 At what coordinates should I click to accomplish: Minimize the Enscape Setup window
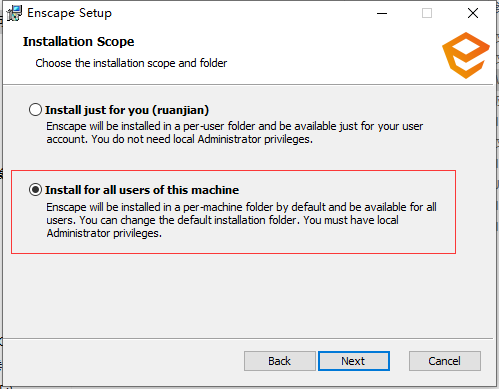(x=382, y=13)
